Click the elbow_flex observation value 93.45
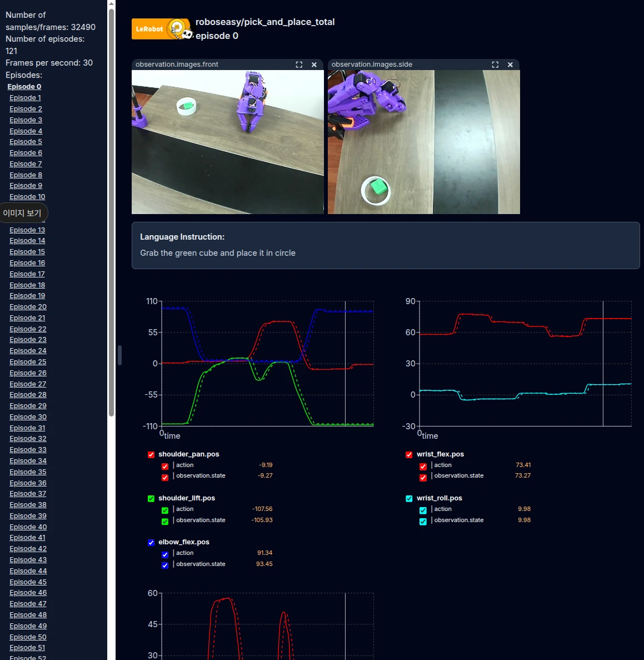The image size is (644, 660). point(264,564)
